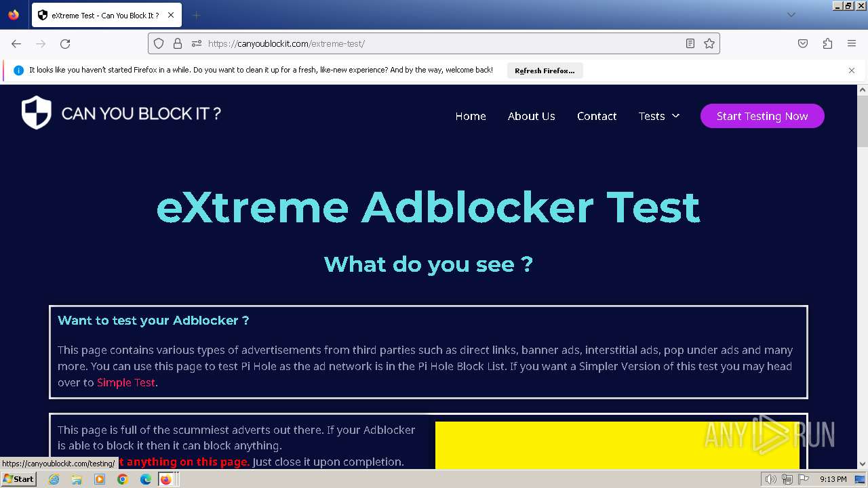Open Firefox application hamburger menu

click(852, 43)
